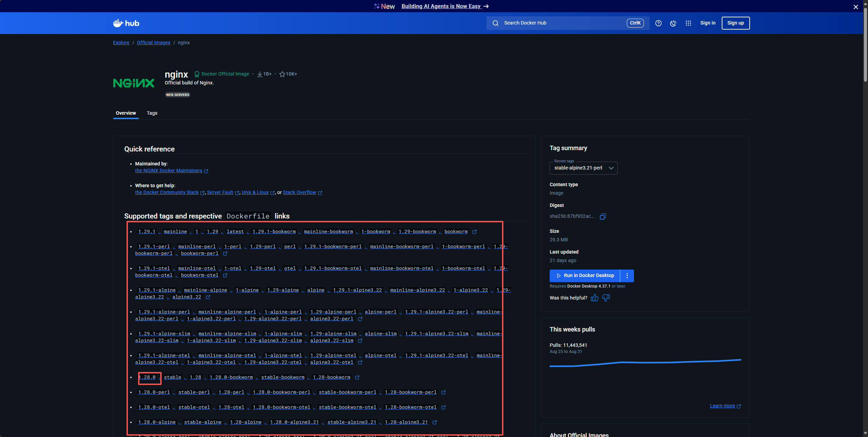Open external link icon after 1.28-bookworm-perl

click(444, 392)
